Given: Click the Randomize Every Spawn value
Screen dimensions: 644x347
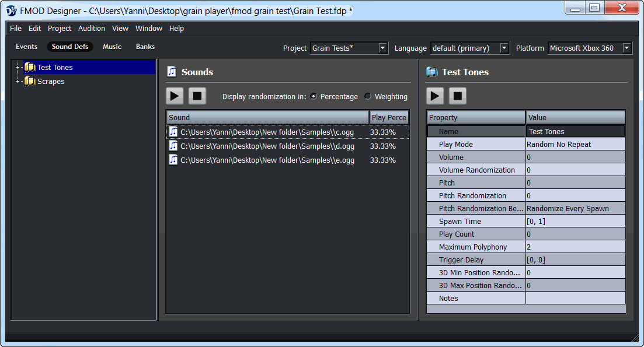Looking at the screenshot, I should [576, 208].
